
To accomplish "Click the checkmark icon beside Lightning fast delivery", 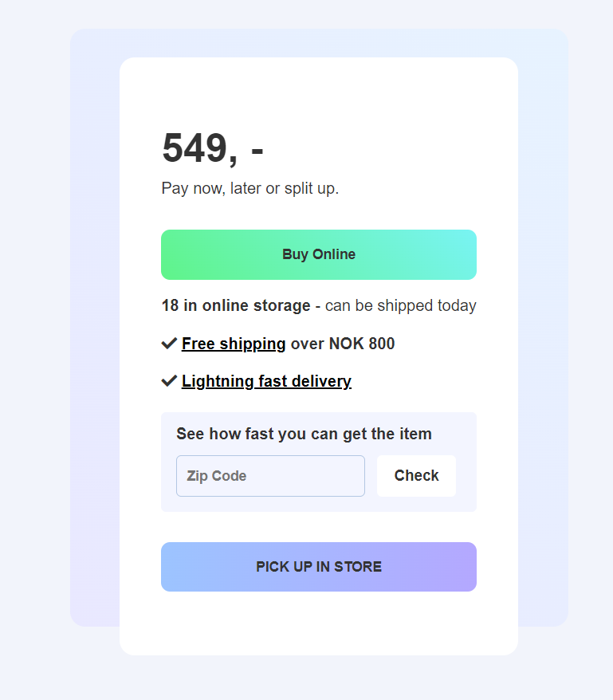I will pos(168,380).
